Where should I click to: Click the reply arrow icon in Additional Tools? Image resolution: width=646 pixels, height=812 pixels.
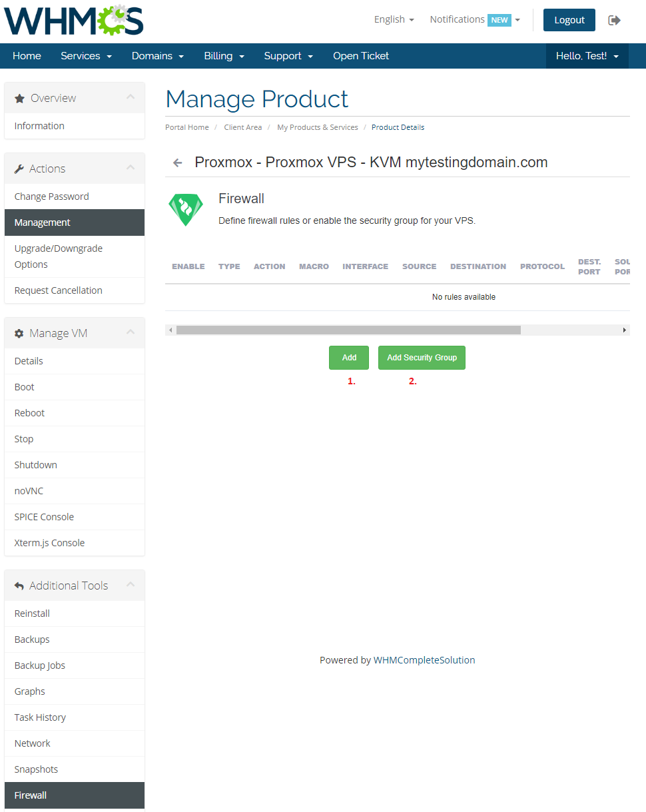pos(19,586)
